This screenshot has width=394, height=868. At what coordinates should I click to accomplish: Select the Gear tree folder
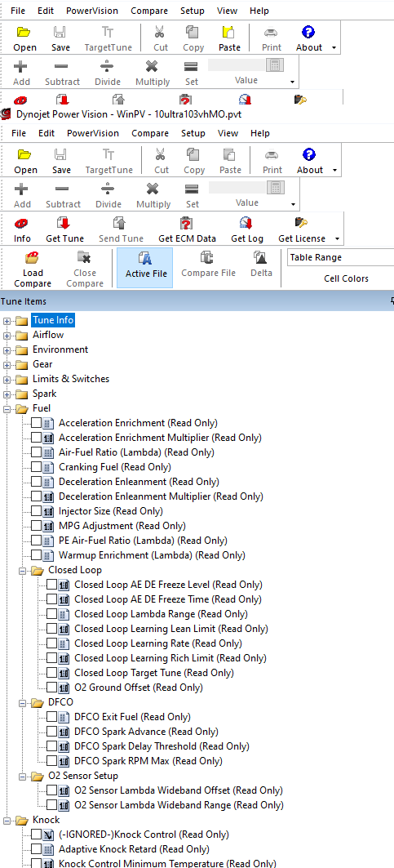pos(42,365)
